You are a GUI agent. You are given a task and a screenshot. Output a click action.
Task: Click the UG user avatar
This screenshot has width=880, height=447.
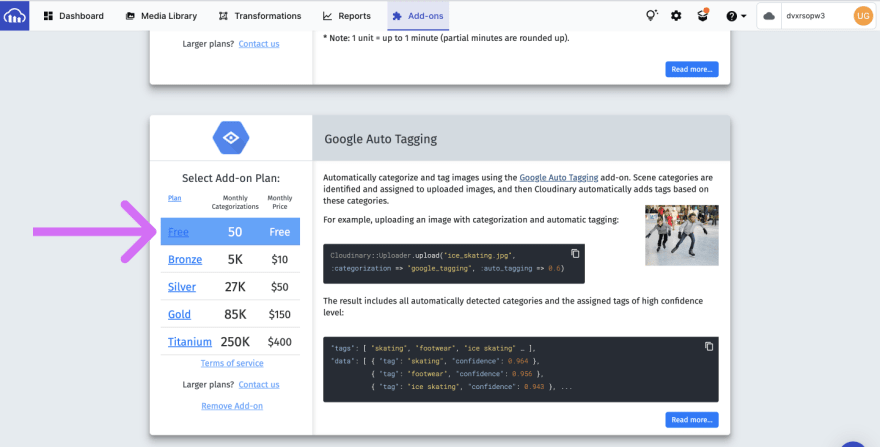(x=863, y=16)
